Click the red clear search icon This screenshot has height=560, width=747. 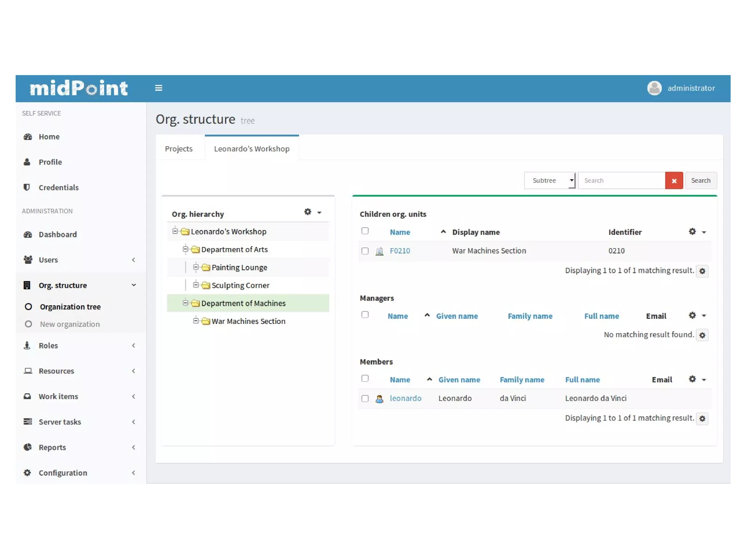(674, 181)
